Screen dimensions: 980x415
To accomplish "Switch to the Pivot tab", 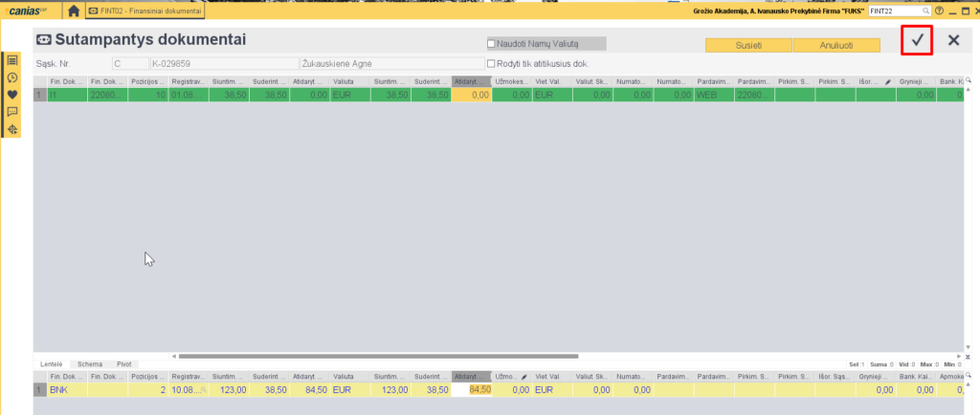I will click(124, 364).
